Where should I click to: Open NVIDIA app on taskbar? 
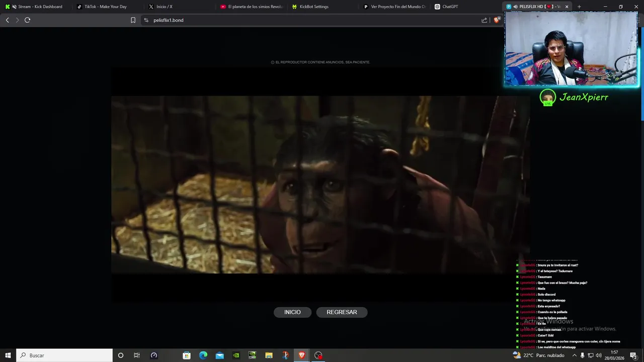236,355
